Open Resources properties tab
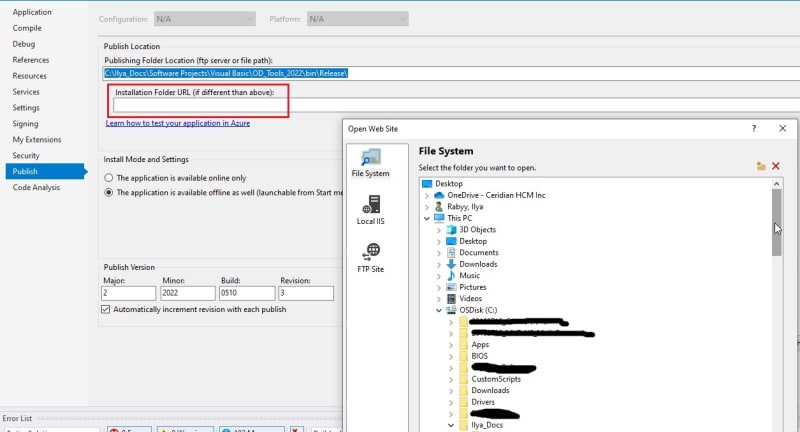This screenshot has height=432, width=800. 30,75
